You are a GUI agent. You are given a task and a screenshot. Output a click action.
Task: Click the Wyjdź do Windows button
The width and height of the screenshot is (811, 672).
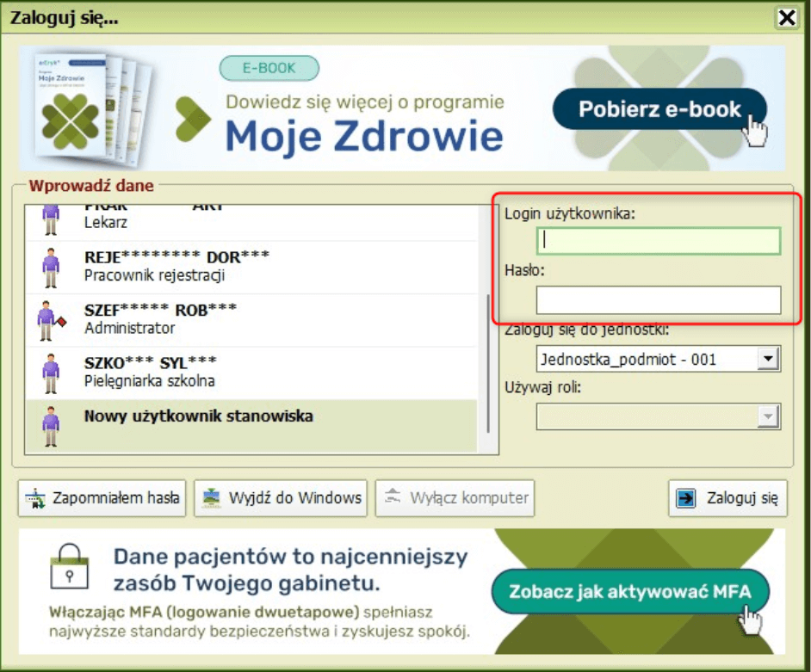coord(281,498)
